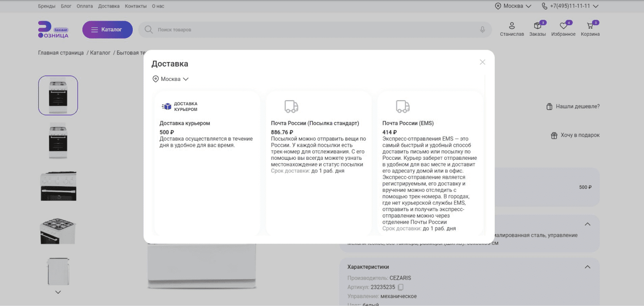
Task: Show more thumbnails with down chevron
Action: (x=58, y=292)
